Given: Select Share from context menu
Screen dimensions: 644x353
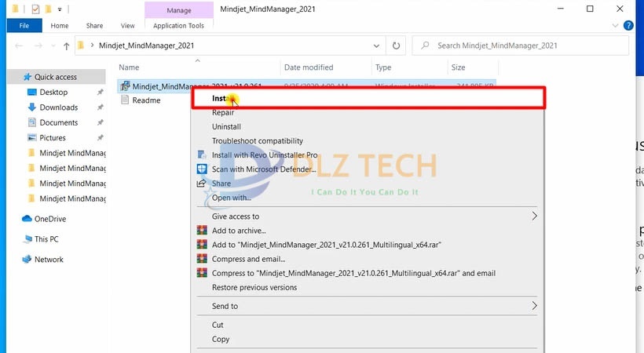Looking at the screenshot, I should [x=221, y=184].
